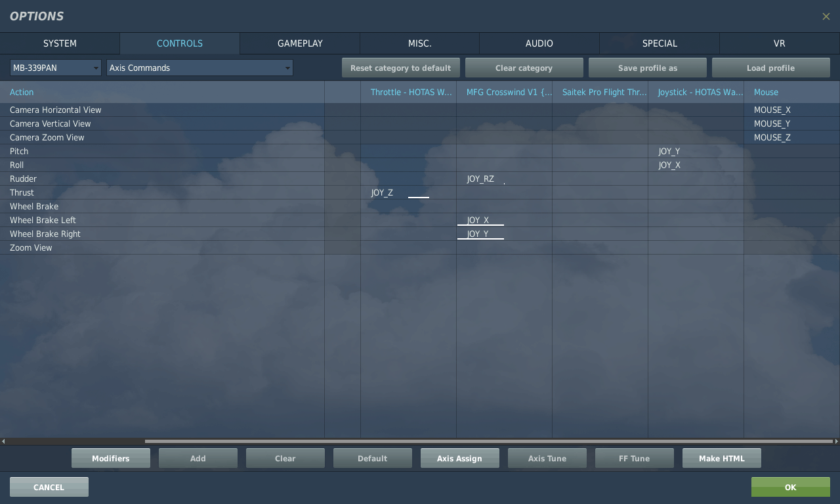Click Save profile as button

(647, 68)
